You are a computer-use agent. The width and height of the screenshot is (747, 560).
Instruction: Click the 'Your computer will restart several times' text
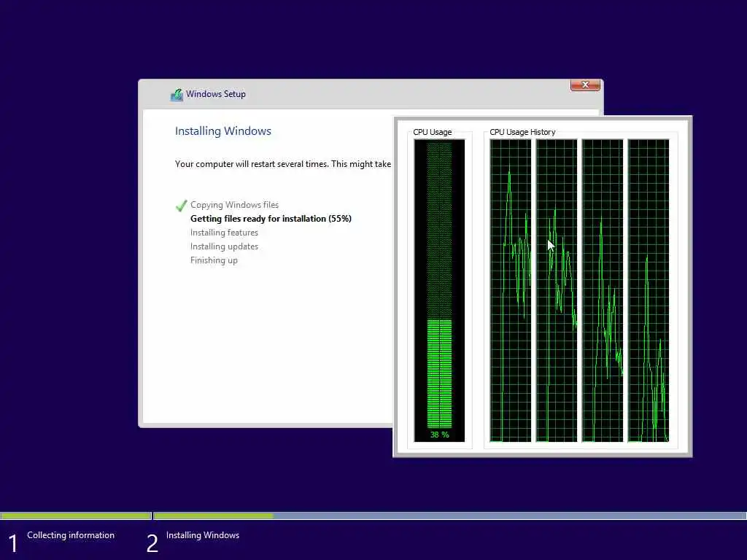pyautogui.click(x=283, y=164)
